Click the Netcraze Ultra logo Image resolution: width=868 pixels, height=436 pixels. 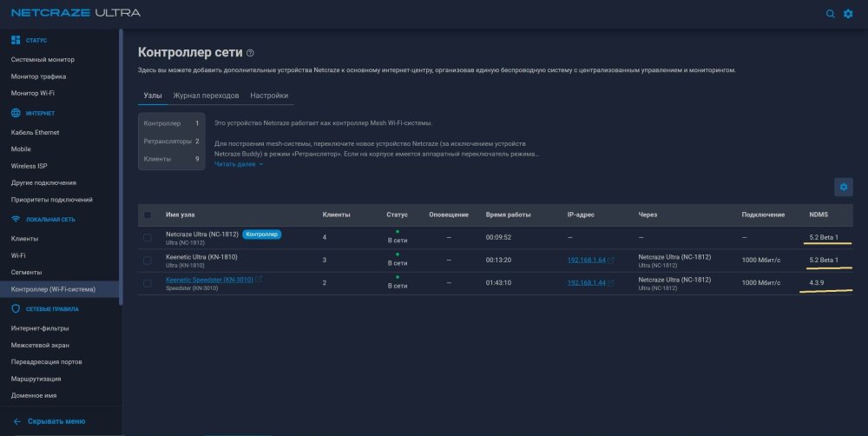click(x=76, y=13)
